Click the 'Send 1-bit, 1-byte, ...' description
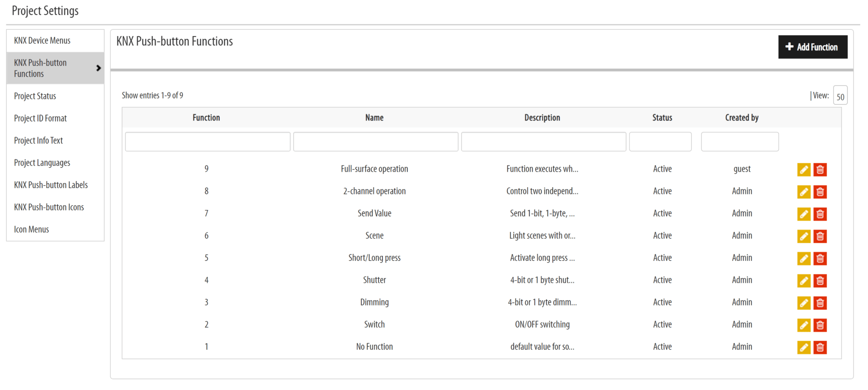The width and height of the screenshot is (868, 390). coord(542,213)
